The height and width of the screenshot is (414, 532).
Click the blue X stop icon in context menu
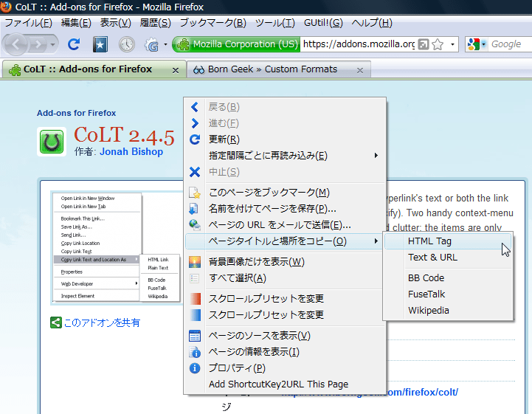(194, 172)
